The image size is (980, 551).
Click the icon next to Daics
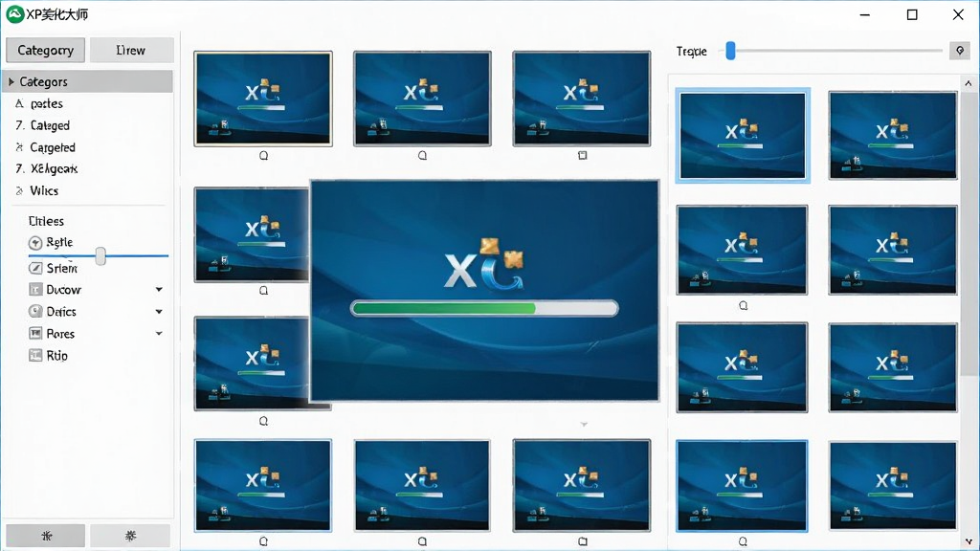35,311
